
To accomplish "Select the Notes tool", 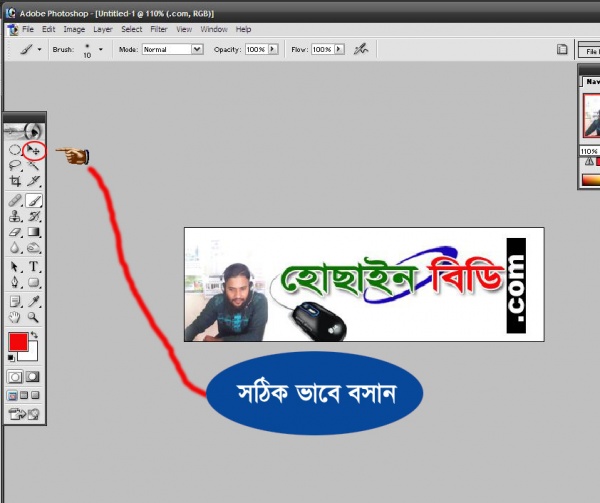I will [x=15, y=301].
